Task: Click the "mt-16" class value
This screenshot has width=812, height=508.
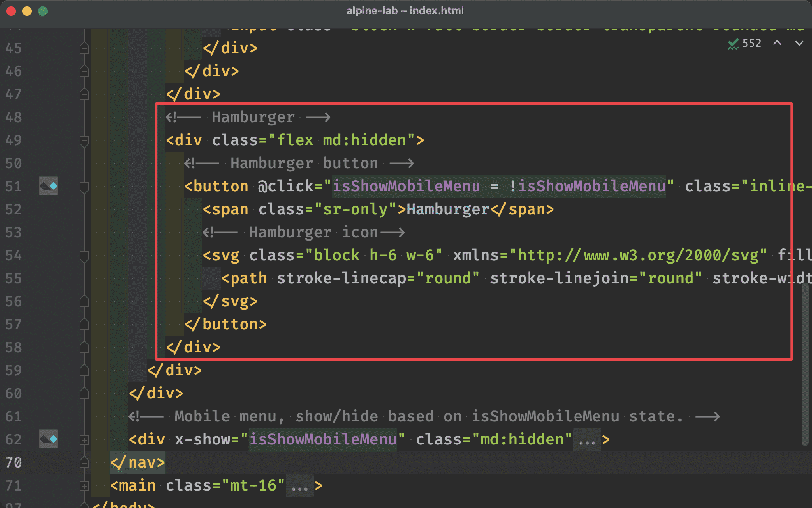Action: [253, 486]
